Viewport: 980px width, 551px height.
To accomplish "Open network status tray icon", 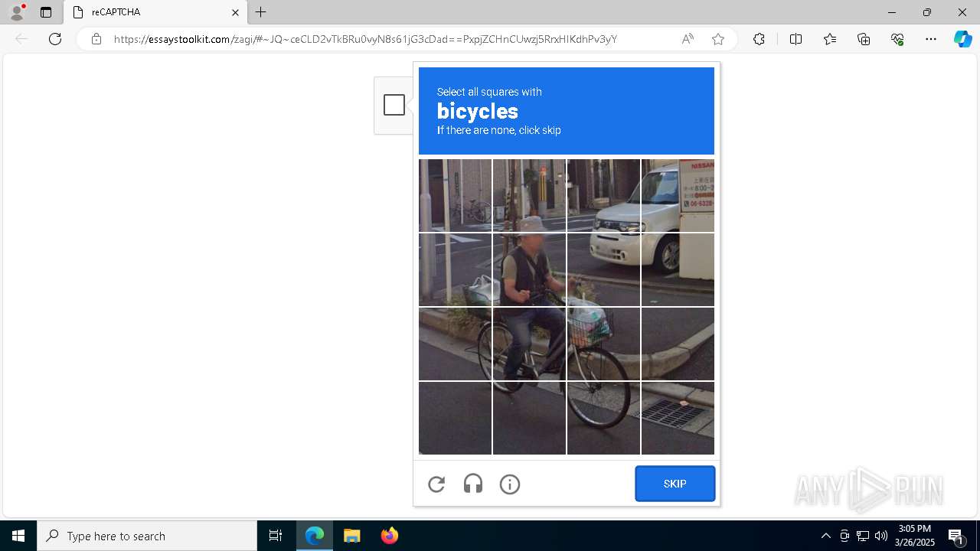I will (863, 536).
